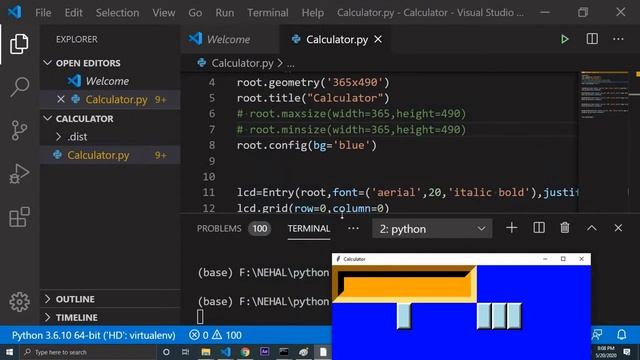
Task: Open Windows Action Center notifications
Action: pos(627,352)
